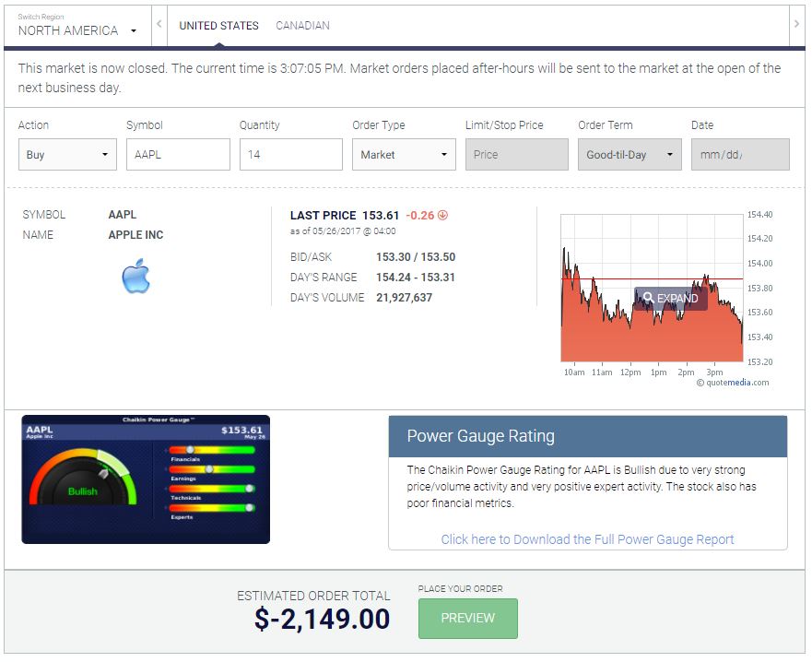Click the Expand chart button

(671, 299)
